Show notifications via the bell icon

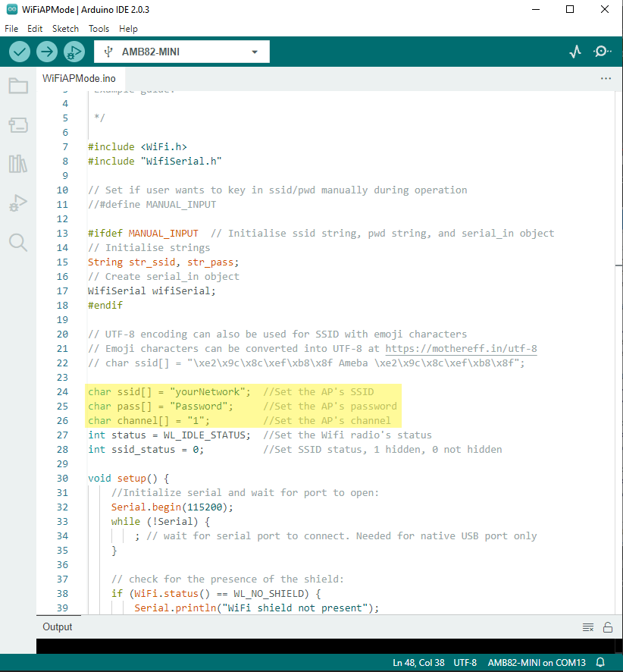(x=600, y=662)
